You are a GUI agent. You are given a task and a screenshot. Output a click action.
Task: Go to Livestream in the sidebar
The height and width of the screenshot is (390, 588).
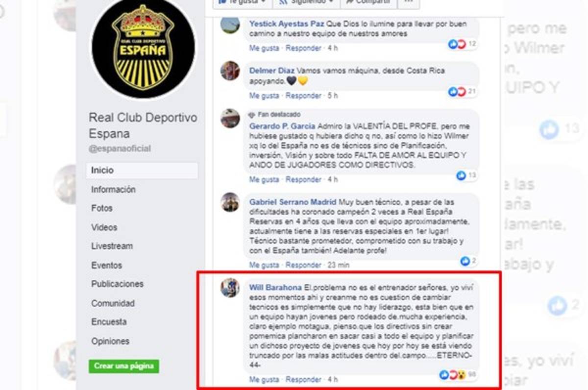click(x=112, y=246)
